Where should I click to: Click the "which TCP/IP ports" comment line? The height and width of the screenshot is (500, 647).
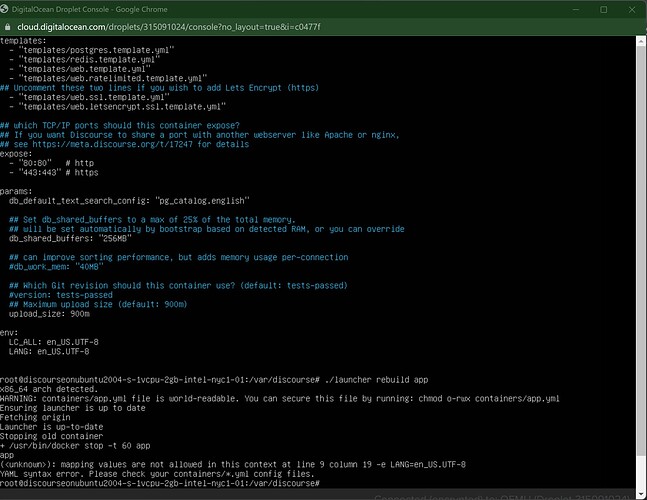pos(120,125)
